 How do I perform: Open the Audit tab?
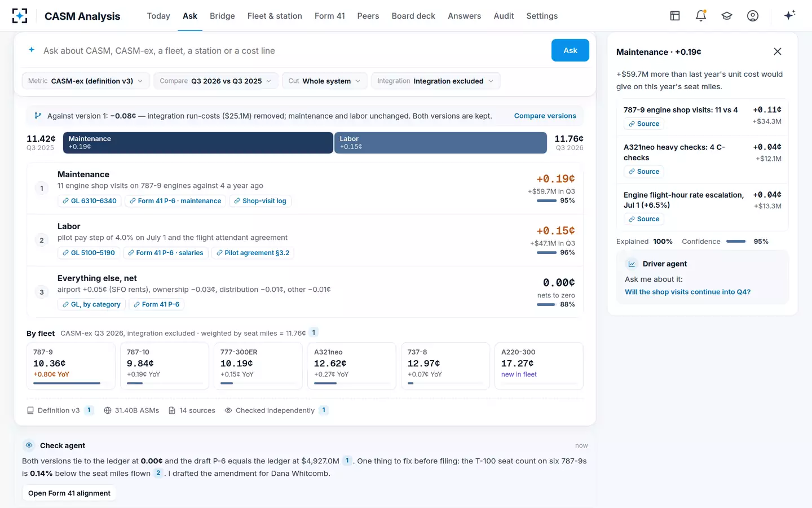coord(504,16)
